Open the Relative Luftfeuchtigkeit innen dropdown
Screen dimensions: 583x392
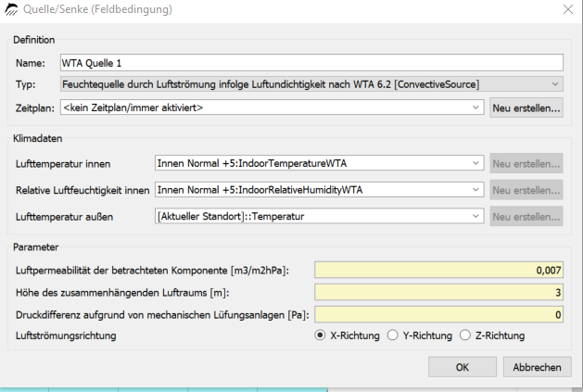point(320,190)
